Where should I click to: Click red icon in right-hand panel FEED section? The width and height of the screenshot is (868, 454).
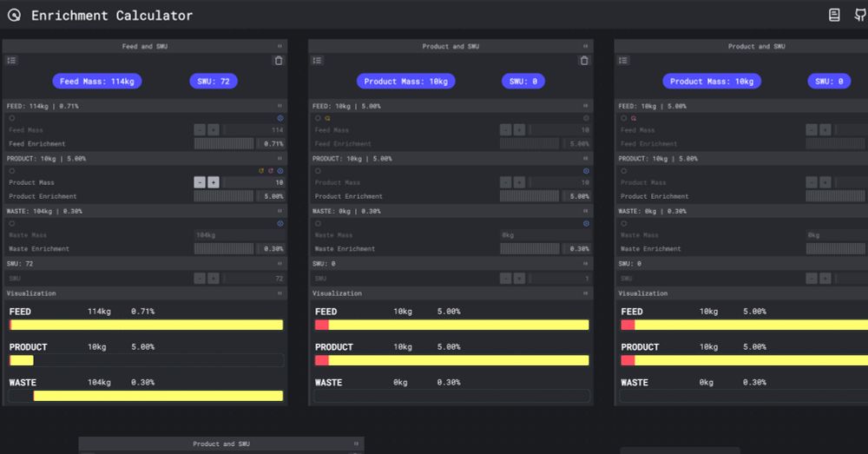coord(634,118)
